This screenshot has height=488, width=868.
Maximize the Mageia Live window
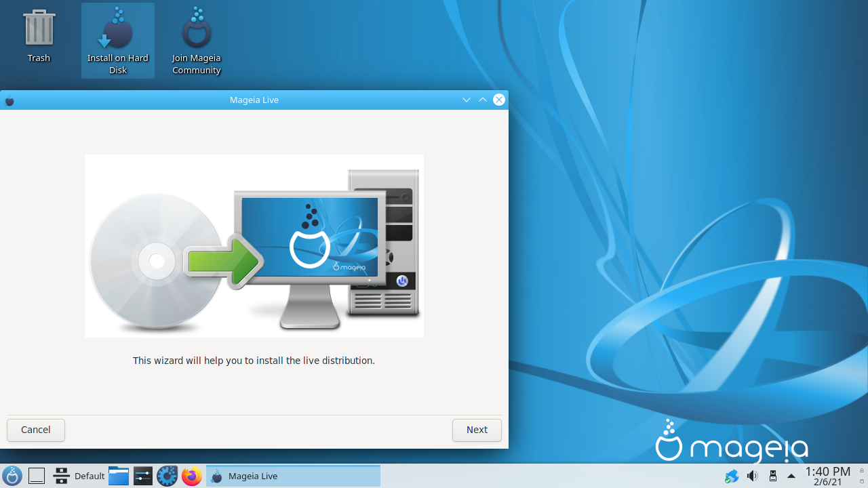click(x=483, y=100)
